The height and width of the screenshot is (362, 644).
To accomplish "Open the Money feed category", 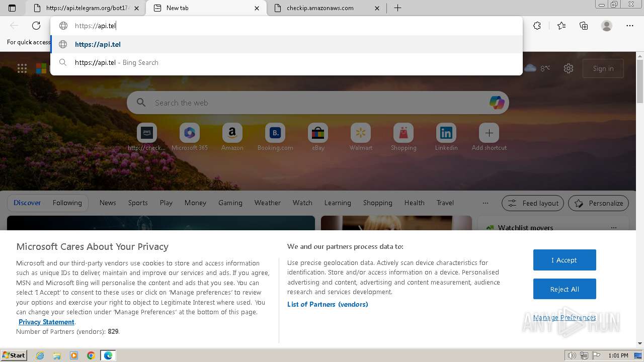I will [x=195, y=203].
